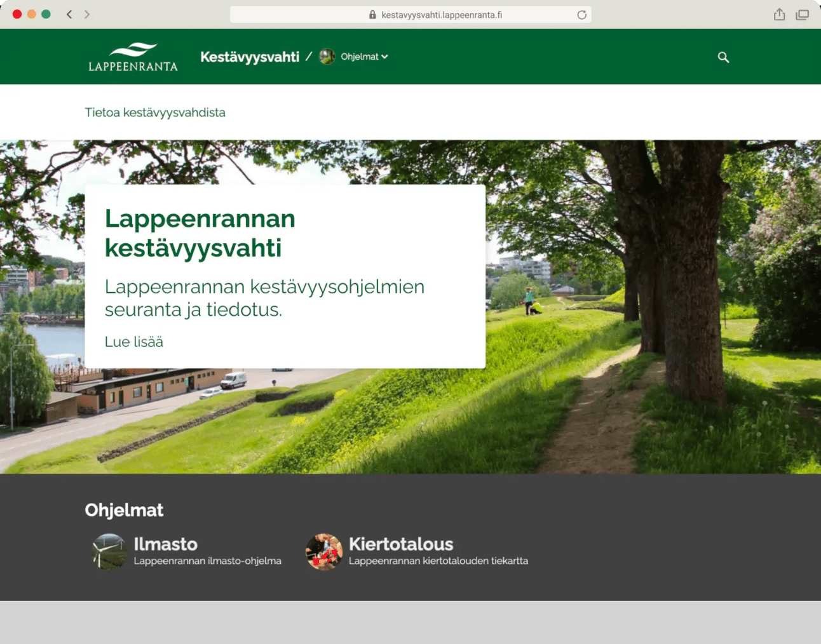Click the Kiertotalous program thumbnail
This screenshot has width=821, height=644.
(x=324, y=552)
